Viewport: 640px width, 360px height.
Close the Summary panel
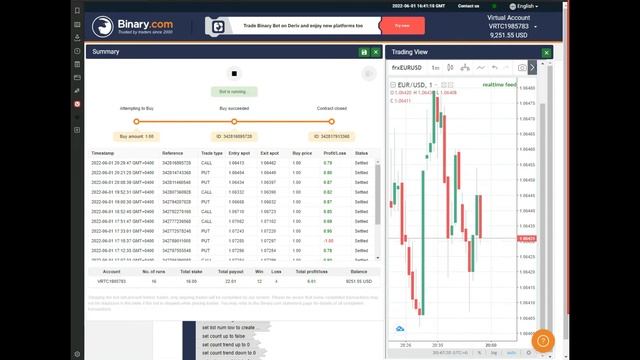pos(376,52)
